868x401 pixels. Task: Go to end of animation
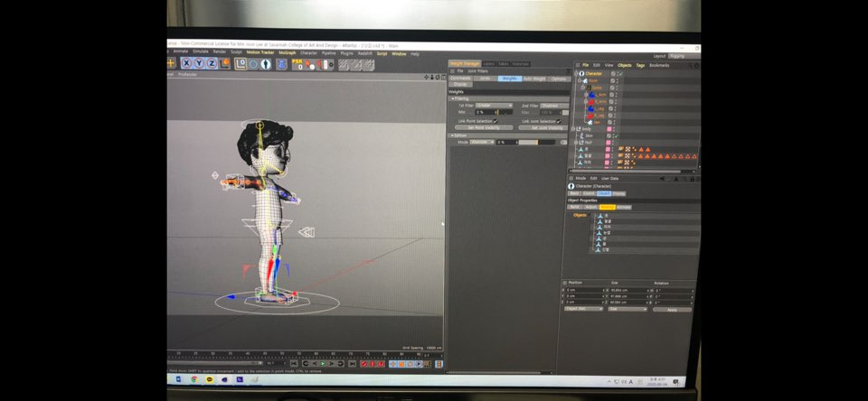point(352,363)
